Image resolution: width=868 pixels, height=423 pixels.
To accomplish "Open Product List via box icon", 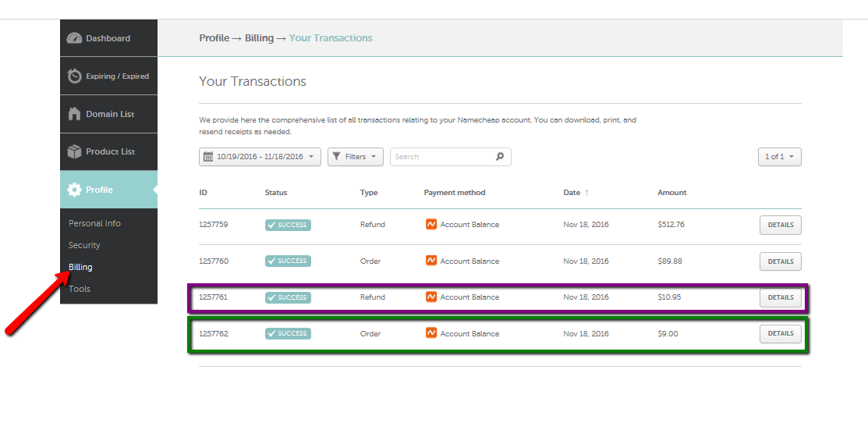I will point(74,151).
